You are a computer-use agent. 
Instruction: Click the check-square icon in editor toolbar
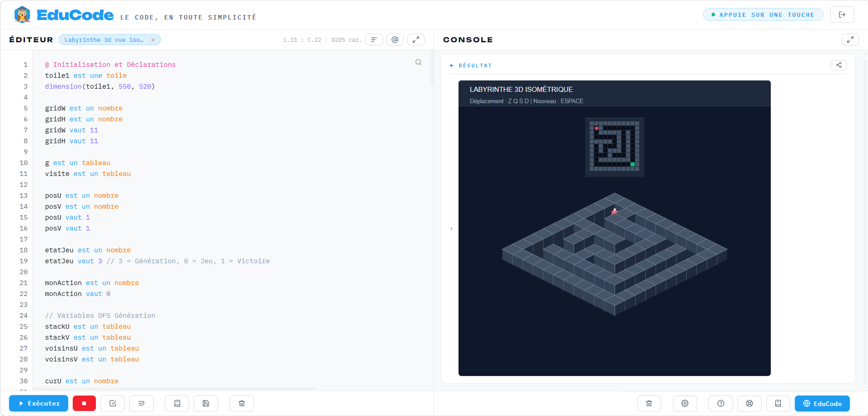pos(113,403)
